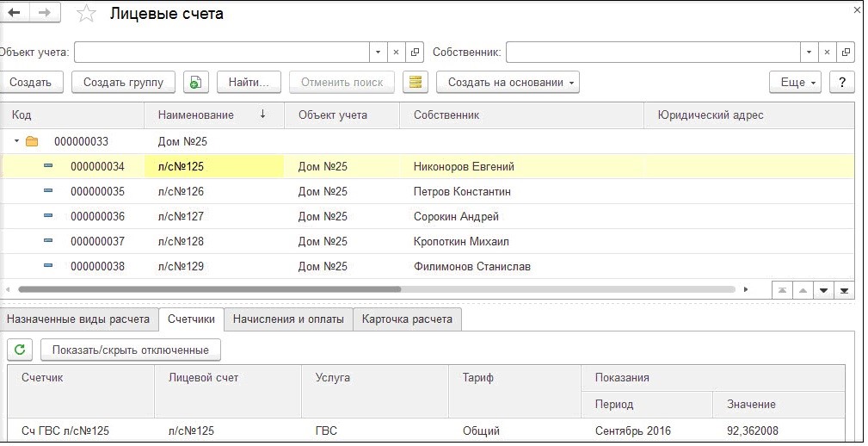Click the green copy-create icon button
This screenshot has height=446, width=868.
pos(195,82)
